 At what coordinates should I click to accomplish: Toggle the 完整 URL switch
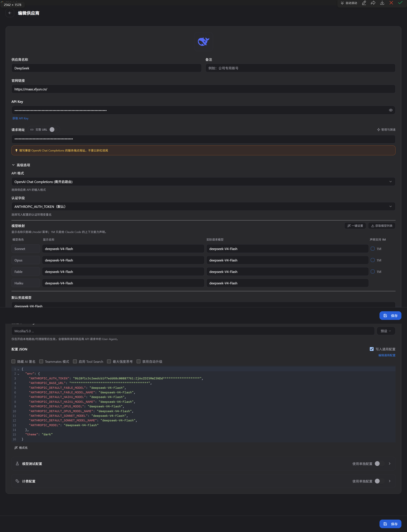coord(54,130)
